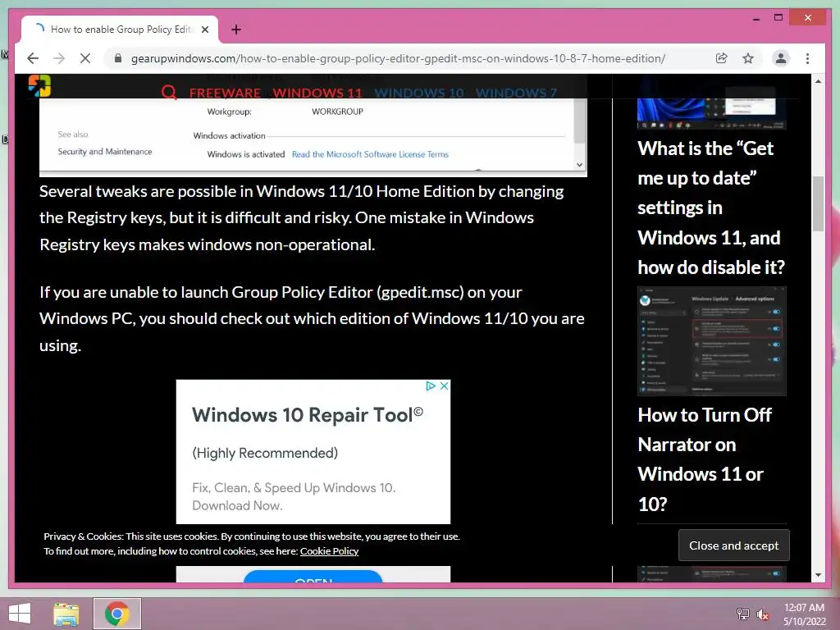Image resolution: width=840 pixels, height=630 pixels.
Task: Open the Chrome three-dot menu
Action: (x=807, y=58)
